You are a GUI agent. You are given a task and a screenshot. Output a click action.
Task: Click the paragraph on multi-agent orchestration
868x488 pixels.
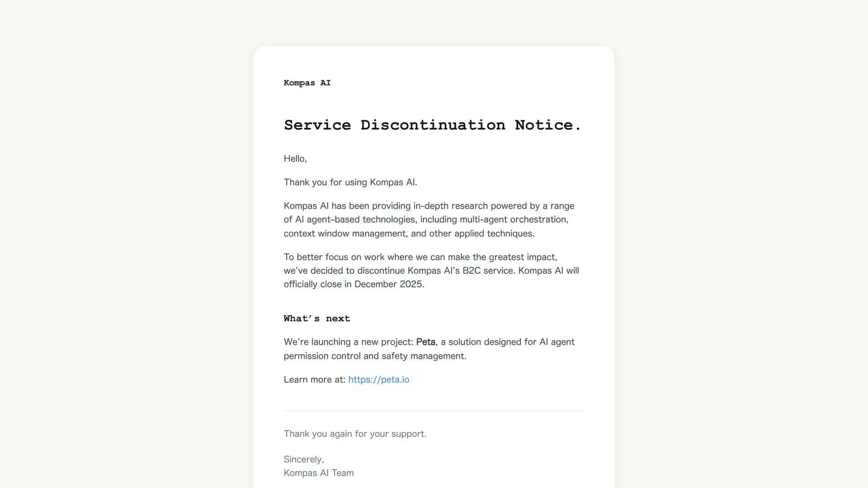point(429,220)
